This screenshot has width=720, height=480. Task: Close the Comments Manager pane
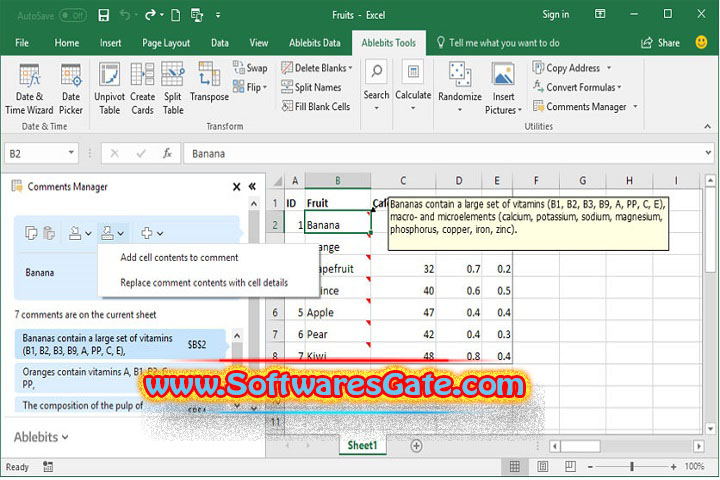pos(236,186)
